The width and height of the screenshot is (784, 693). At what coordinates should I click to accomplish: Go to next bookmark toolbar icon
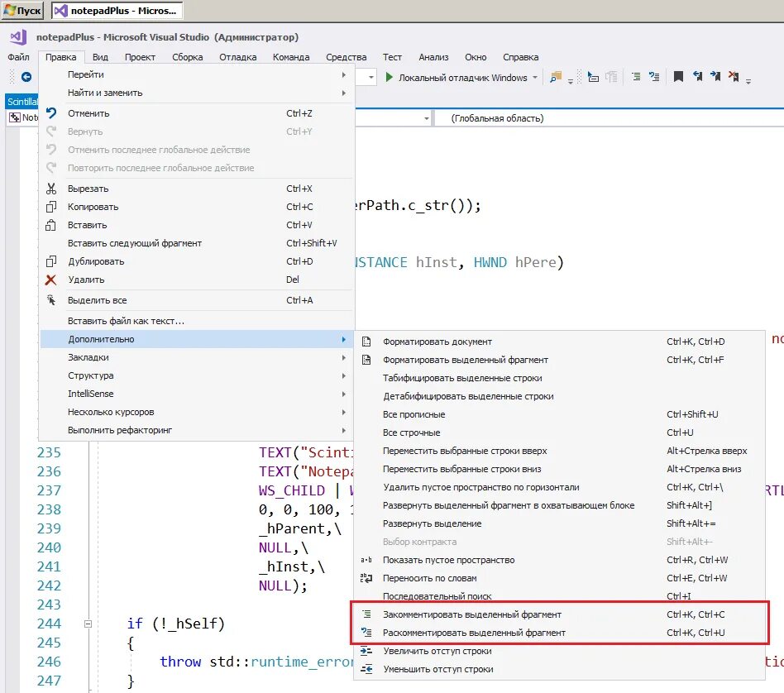tap(715, 77)
